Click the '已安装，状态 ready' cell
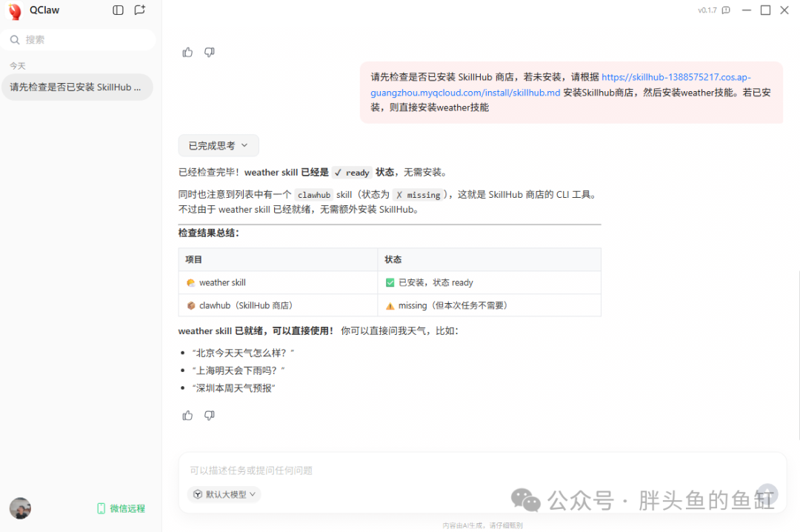 [x=489, y=282]
